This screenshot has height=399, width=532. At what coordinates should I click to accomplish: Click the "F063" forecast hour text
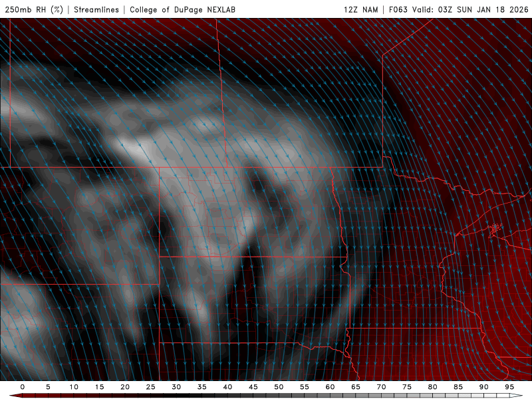[398, 9]
